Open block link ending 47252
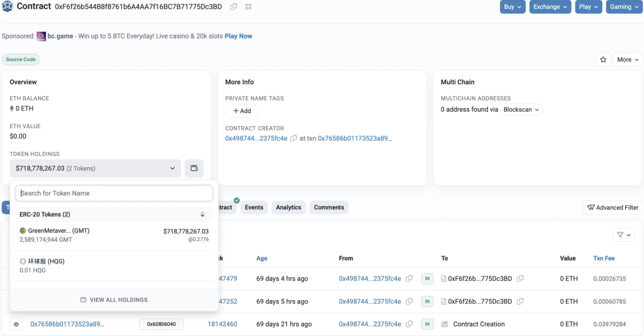The image size is (644, 336). pyautogui.click(x=228, y=301)
